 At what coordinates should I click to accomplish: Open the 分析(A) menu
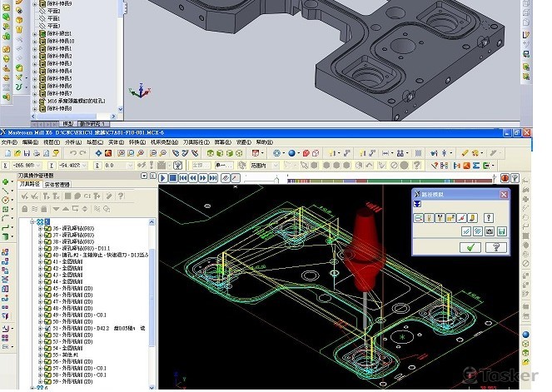[73, 142]
